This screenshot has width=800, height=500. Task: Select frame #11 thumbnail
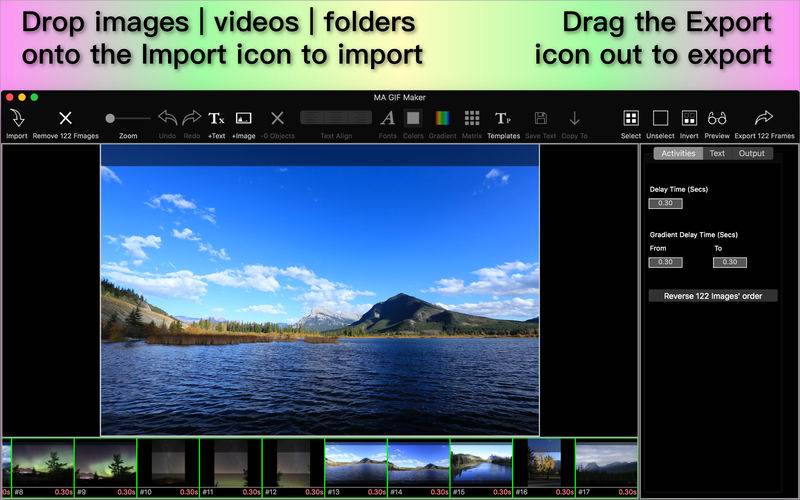(x=231, y=467)
